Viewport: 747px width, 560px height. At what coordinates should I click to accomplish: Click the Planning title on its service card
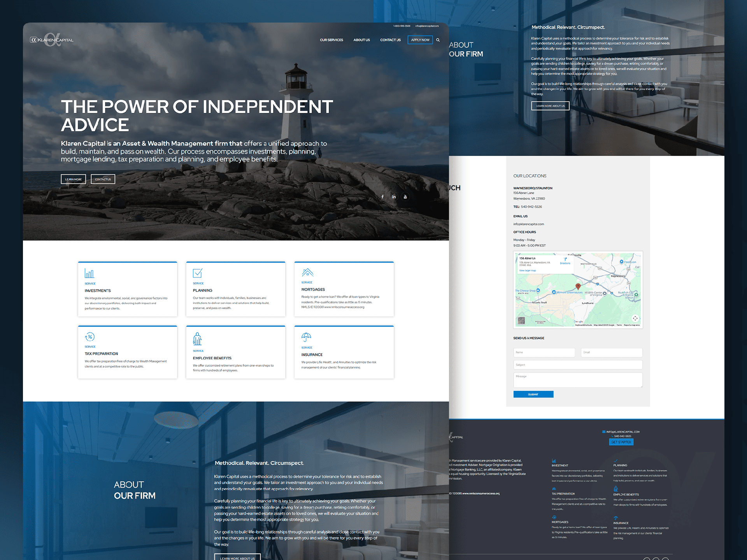pos(203,290)
